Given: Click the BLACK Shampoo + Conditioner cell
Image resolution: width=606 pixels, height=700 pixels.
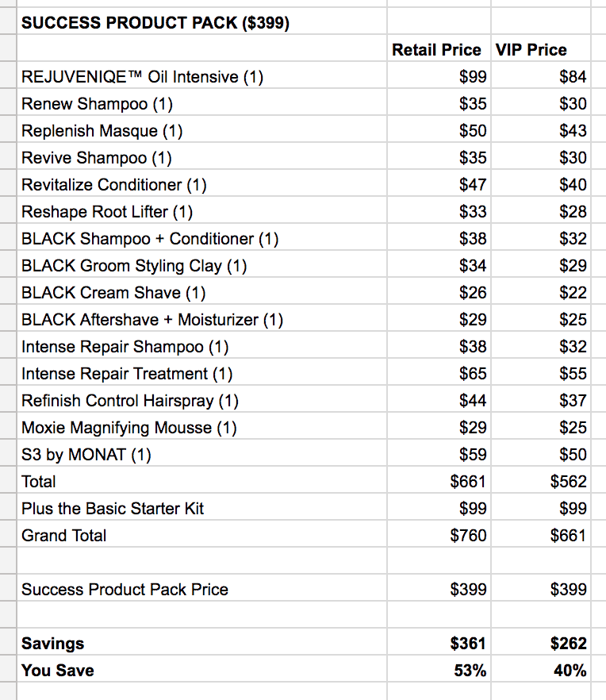Looking at the screenshot, I should coord(150,239).
